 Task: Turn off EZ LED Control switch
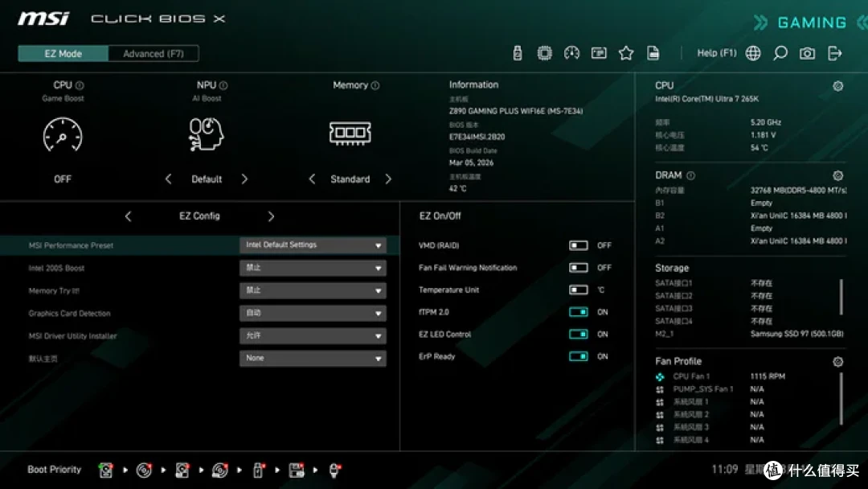point(578,334)
